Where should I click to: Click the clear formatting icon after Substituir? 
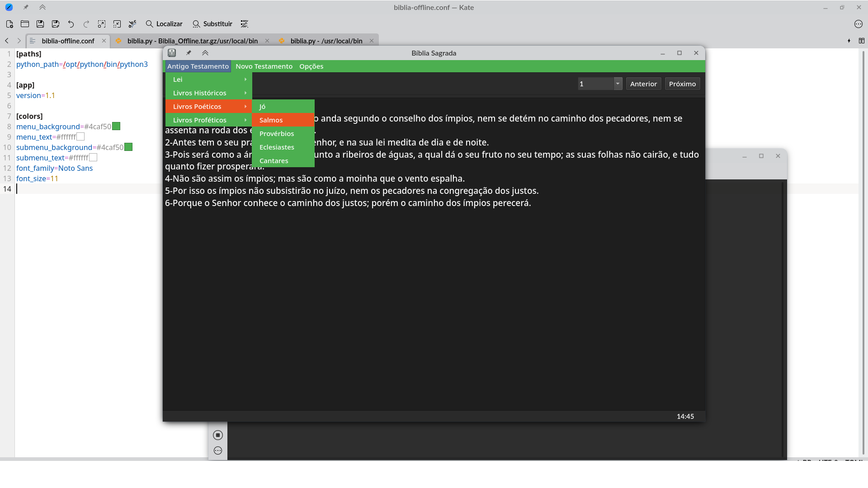pyautogui.click(x=245, y=24)
